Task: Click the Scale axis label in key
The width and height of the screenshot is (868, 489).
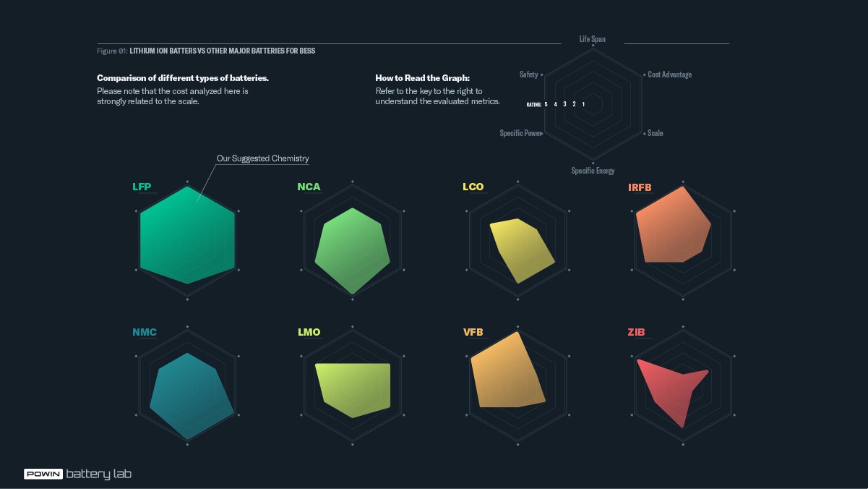Action: pos(656,133)
